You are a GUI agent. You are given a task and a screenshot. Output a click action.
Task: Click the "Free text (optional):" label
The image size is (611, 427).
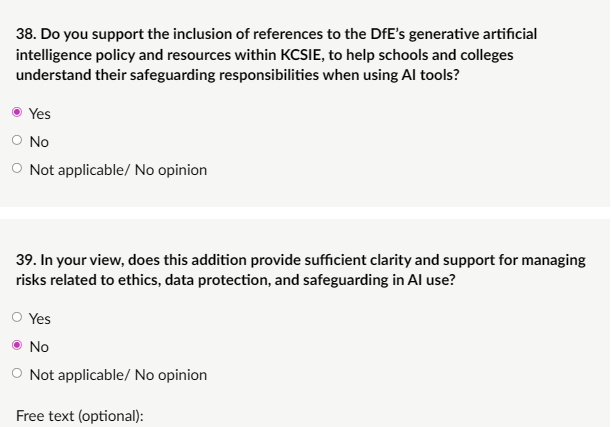[80, 414]
